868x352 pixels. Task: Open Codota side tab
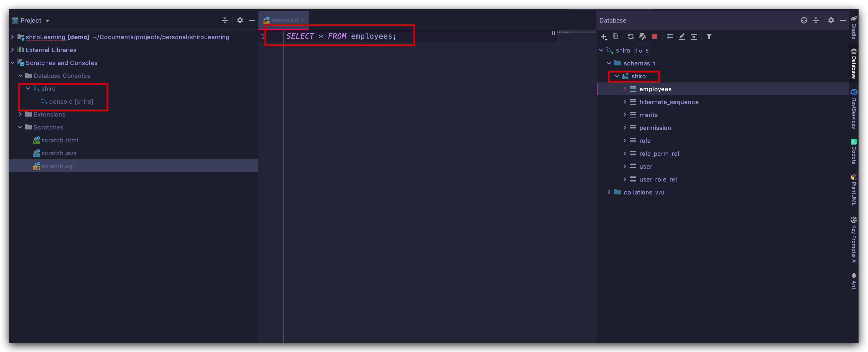coord(853,152)
